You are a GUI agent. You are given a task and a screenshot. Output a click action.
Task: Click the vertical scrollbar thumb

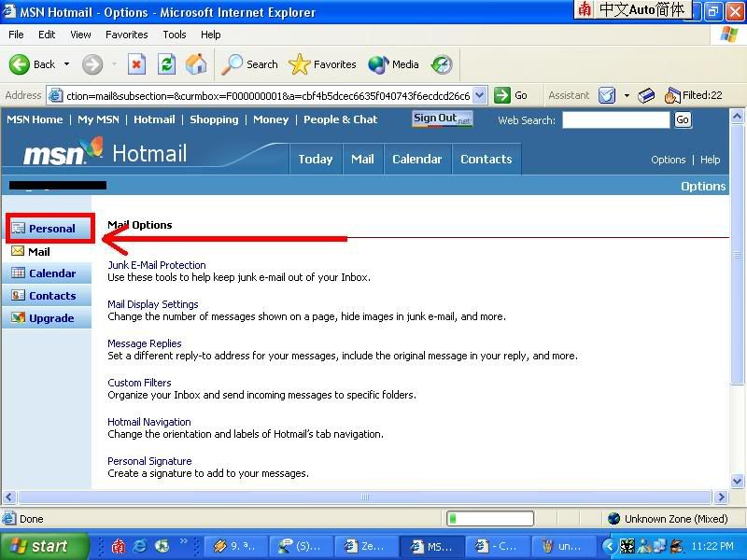(737, 253)
